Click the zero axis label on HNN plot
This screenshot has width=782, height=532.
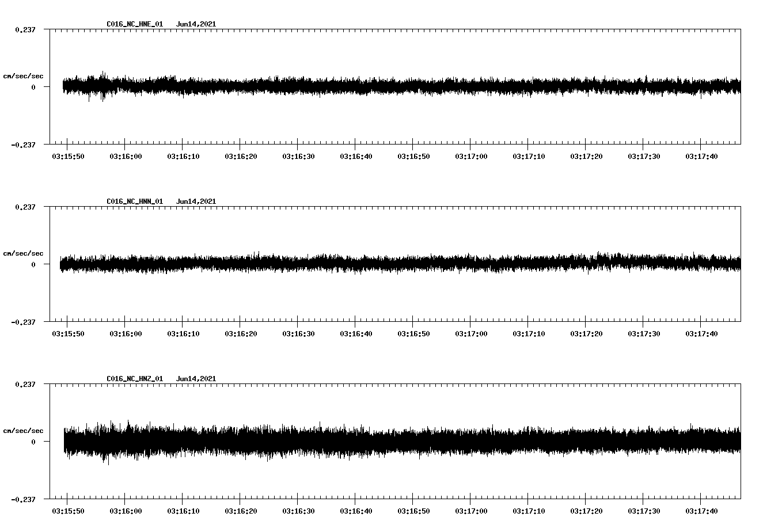33,265
